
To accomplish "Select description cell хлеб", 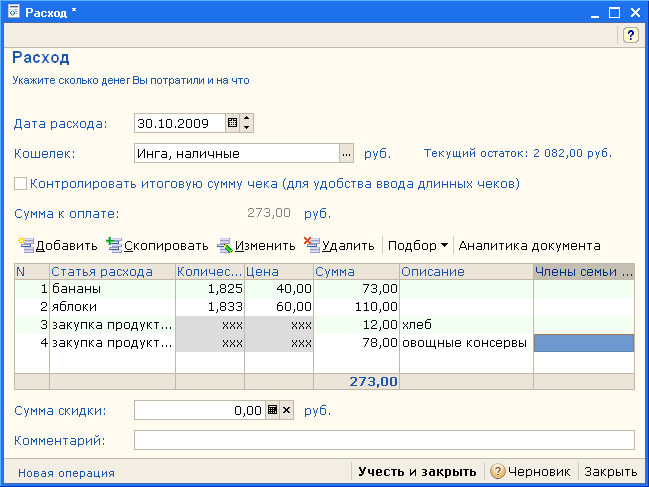I will pos(466,325).
